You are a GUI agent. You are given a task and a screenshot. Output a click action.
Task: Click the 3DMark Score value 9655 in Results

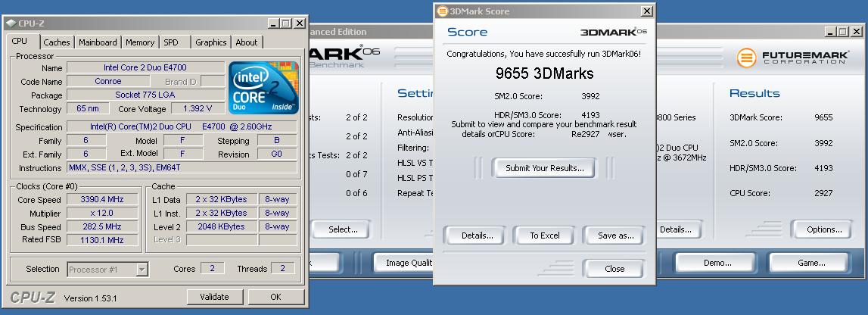(823, 117)
